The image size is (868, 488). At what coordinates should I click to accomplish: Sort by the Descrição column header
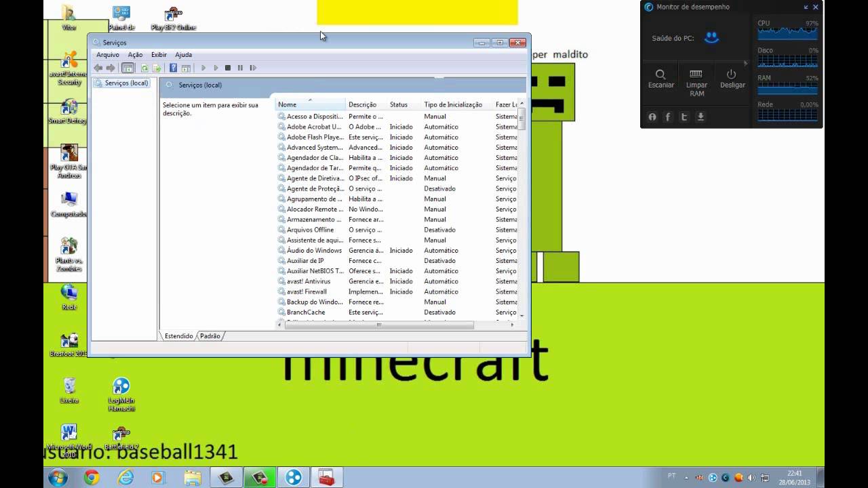pyautogui.click(x=366, y=104)
